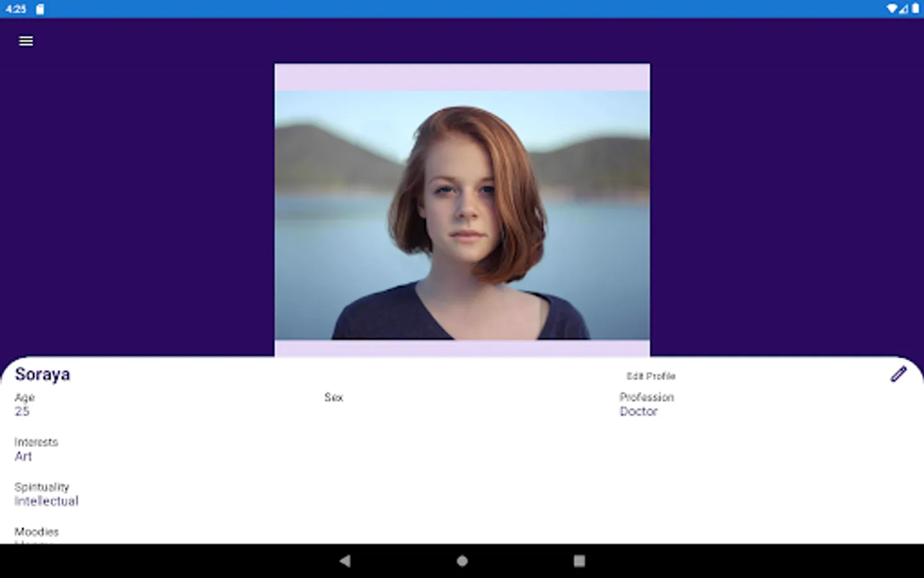The image size is (924, 578).
Task: Click the Profession value Doctor
Action: [x=638, y=412]
